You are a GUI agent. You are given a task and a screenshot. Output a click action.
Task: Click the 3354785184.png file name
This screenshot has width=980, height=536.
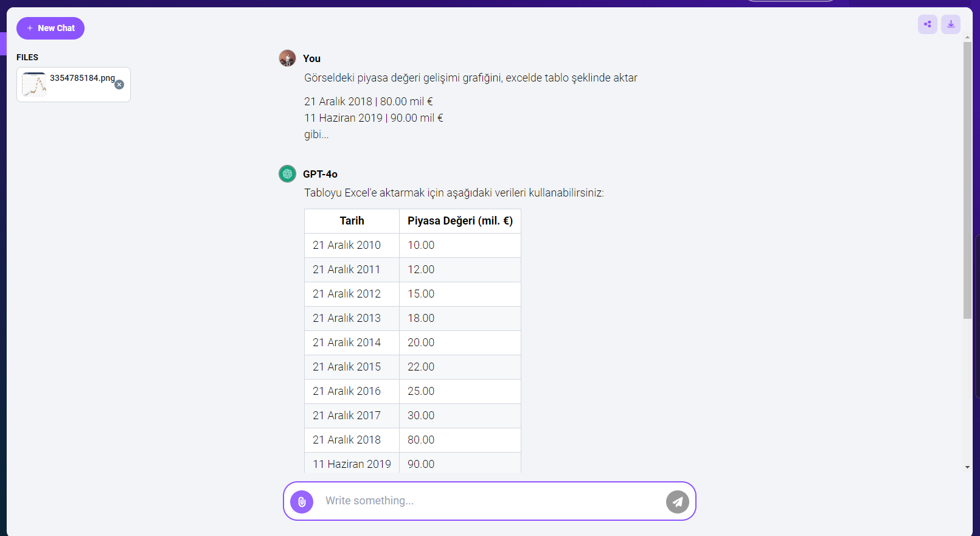(82, 78)
